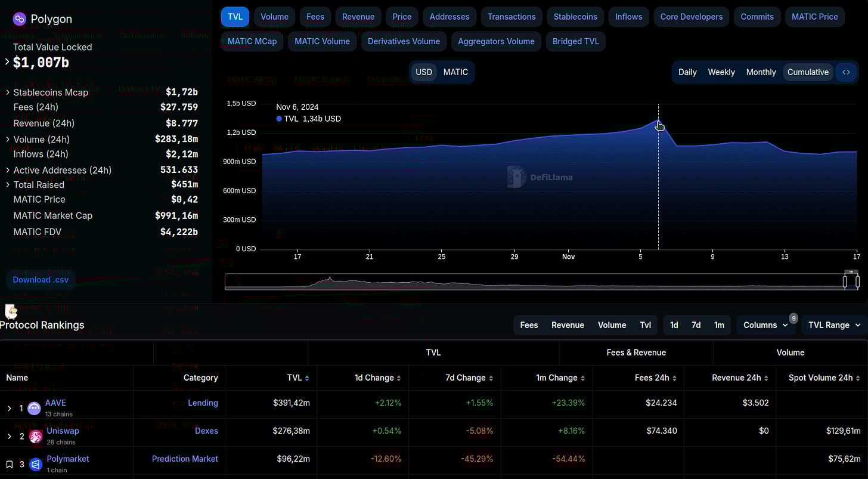Click the AAVE protocol logo

(x=35, y=409)
